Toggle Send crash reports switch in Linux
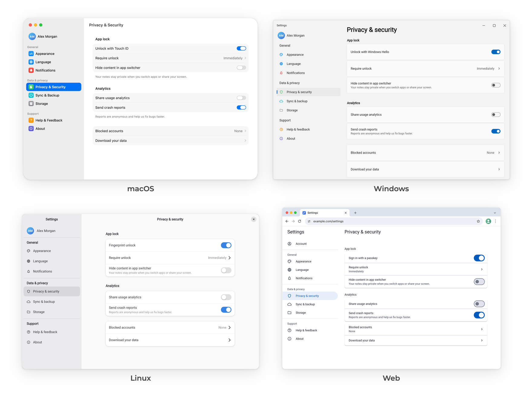This screenshot has height=397, width=532. coord(226,310)
